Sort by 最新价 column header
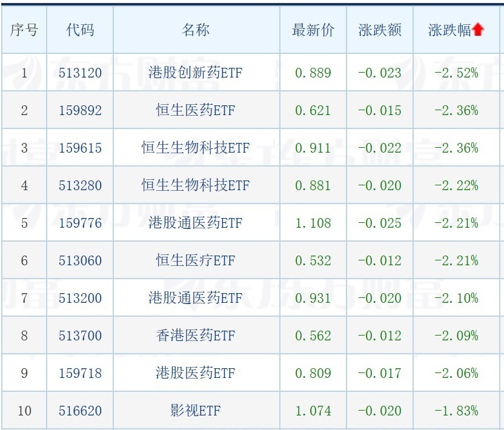This screenshot has width=504, height=430. (x=313, y=30)
